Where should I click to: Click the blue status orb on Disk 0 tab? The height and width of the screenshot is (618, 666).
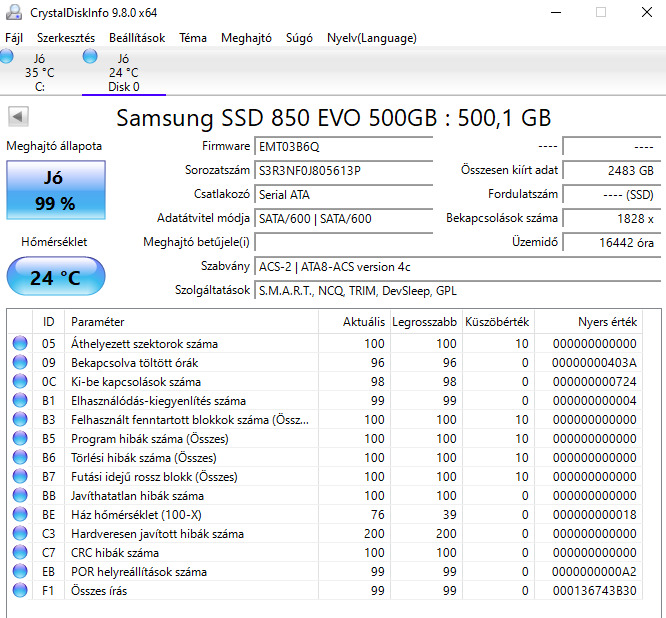point(90,56)
